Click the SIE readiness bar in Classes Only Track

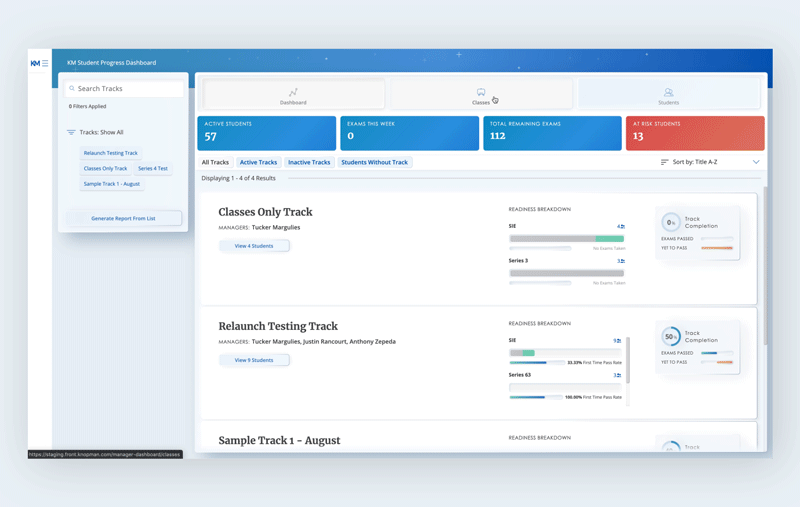(566, 239)
